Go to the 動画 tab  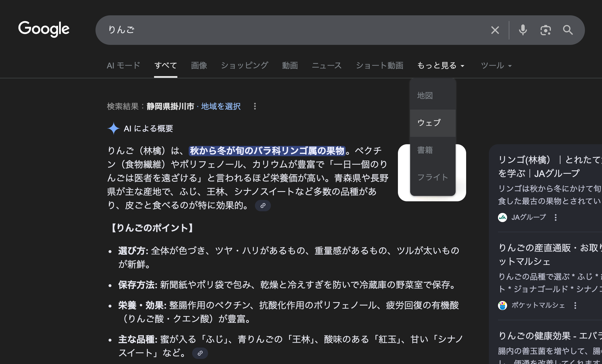(x=290, y=66)
